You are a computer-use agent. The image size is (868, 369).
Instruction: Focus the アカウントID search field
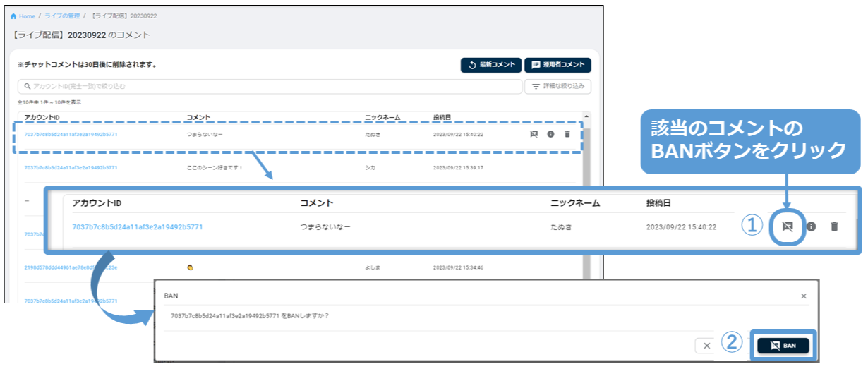click(x=268, y=86)
